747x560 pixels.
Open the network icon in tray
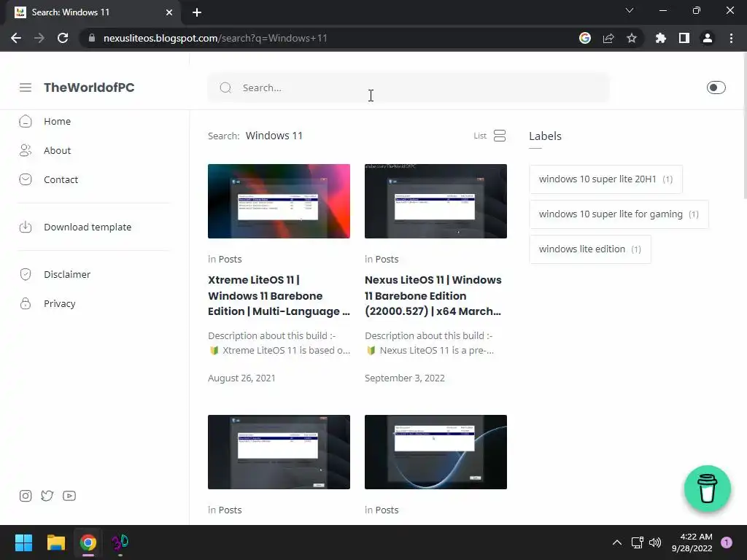(x=637, y=542)
